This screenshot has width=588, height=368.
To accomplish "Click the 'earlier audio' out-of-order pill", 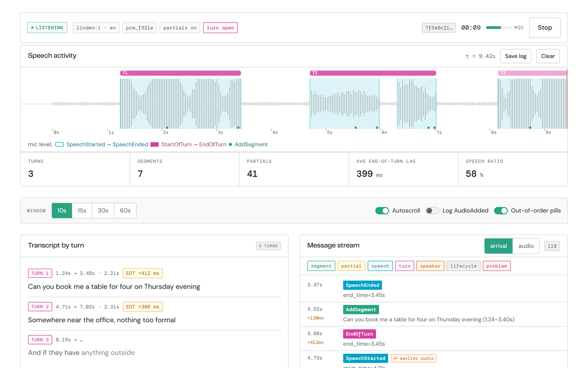I will [x=413, y=358].
